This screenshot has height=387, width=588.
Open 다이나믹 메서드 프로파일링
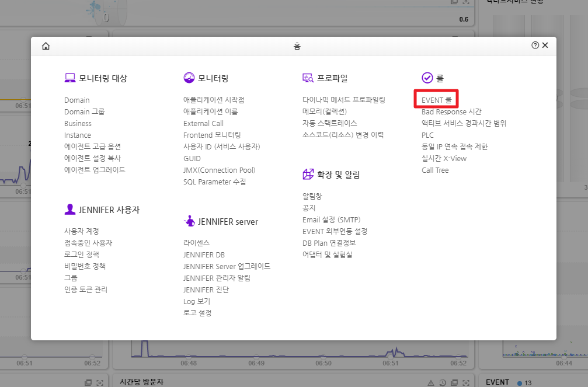pos(343,100)
